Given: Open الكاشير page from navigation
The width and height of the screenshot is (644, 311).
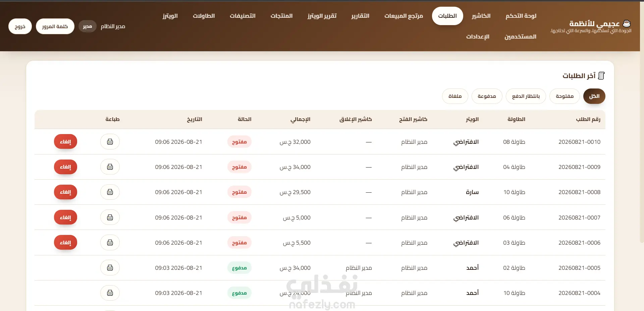Looking at the screenshot, I should coord(481,16).
